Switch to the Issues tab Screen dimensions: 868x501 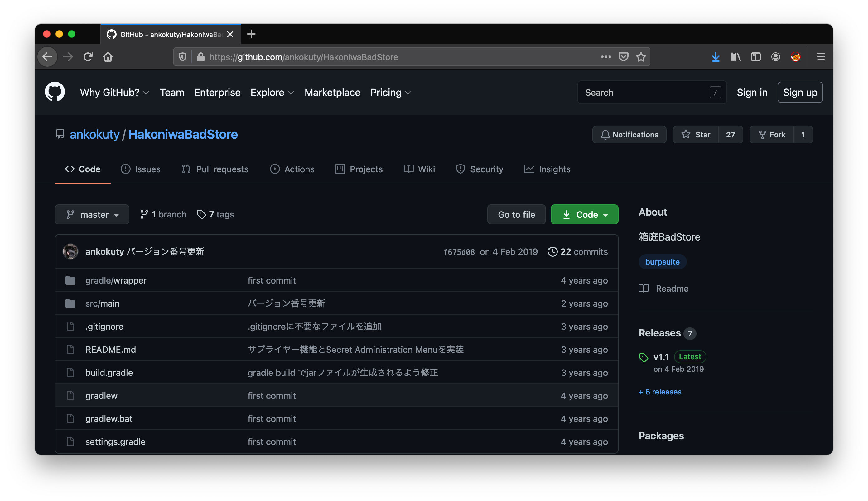(141, 169)
